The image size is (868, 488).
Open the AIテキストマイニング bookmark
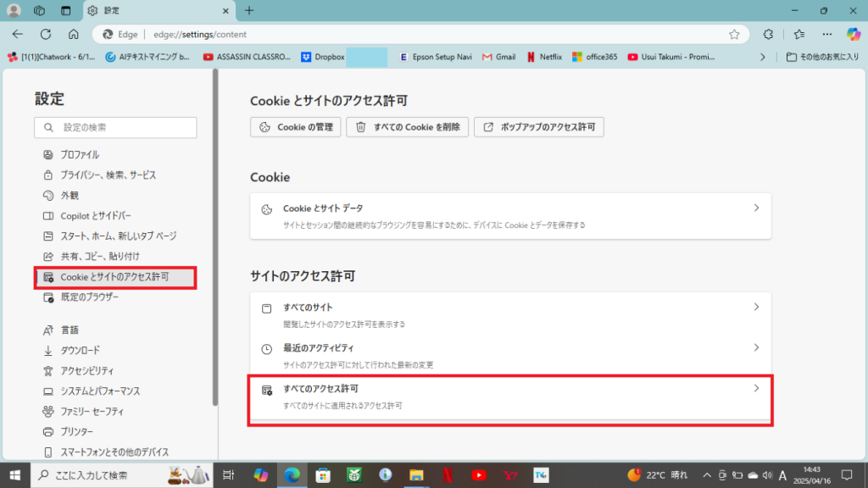pyautogui.click(x=147, y=57)
